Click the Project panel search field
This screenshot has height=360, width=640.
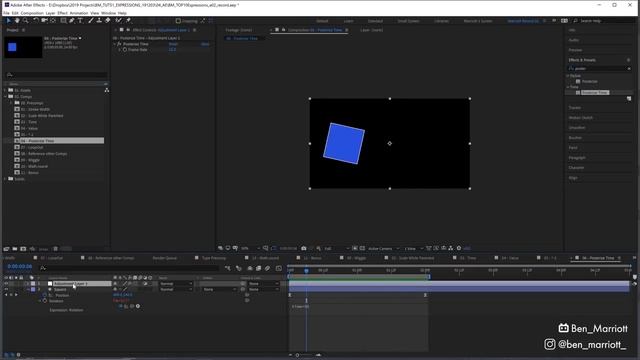pos(56,75)
